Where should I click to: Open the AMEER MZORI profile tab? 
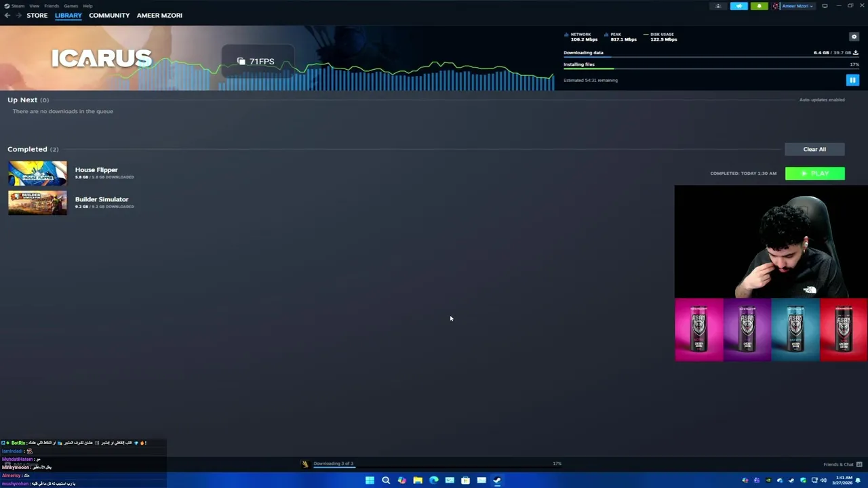[159, 15]
